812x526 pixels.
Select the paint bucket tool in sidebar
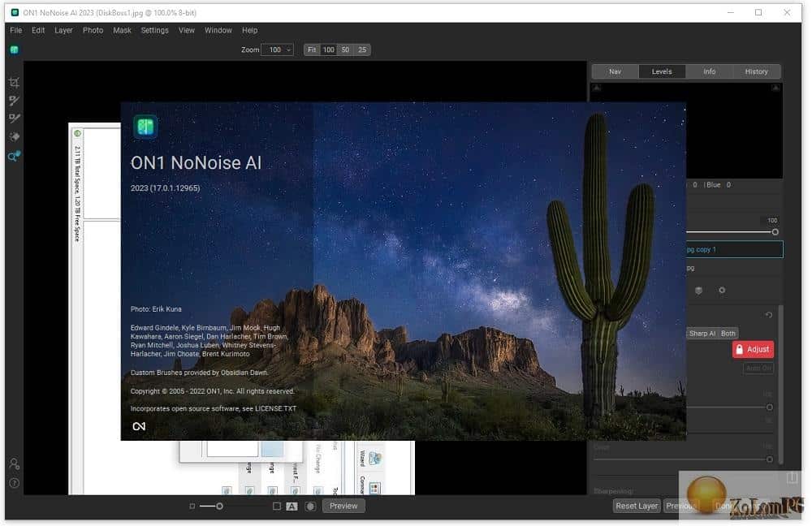(14, 136)
